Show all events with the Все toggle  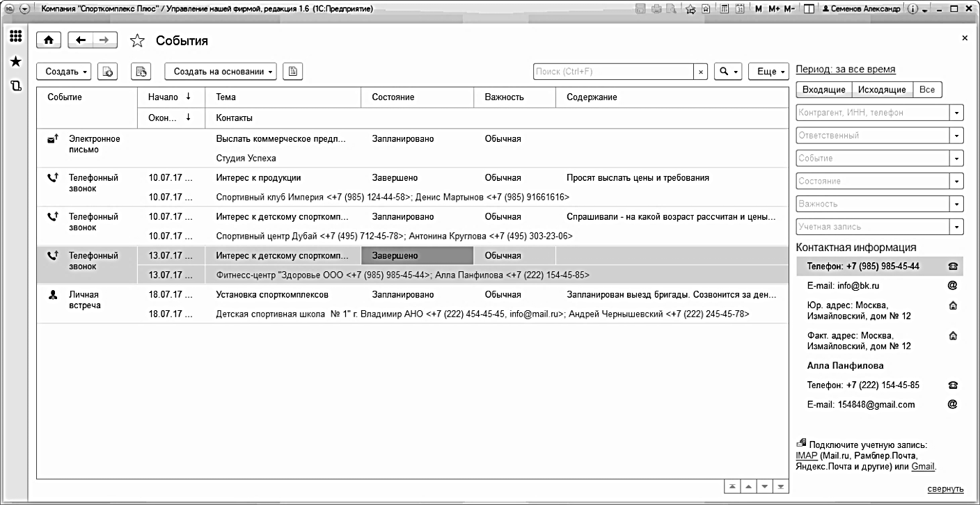point(927,90)
